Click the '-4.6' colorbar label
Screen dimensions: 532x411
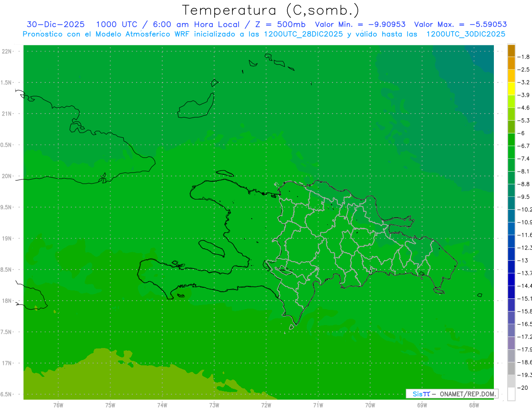[524, 108]
